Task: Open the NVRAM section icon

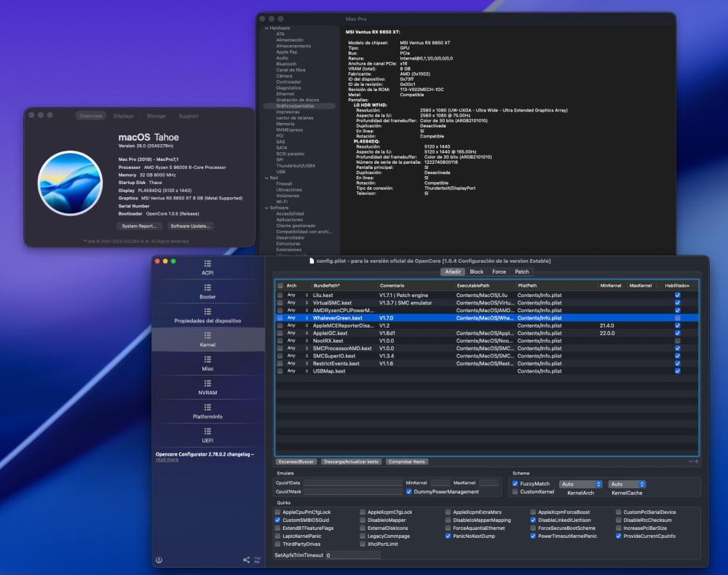Action: click(x=207, y=384)
